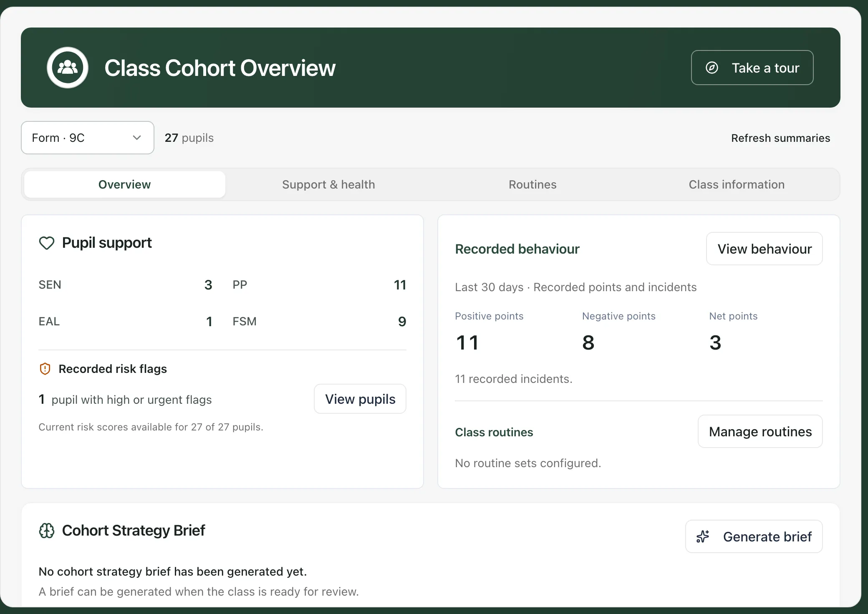The image size is (868, 614).
Task: Click the FSM count value 9
Action: 402,322
